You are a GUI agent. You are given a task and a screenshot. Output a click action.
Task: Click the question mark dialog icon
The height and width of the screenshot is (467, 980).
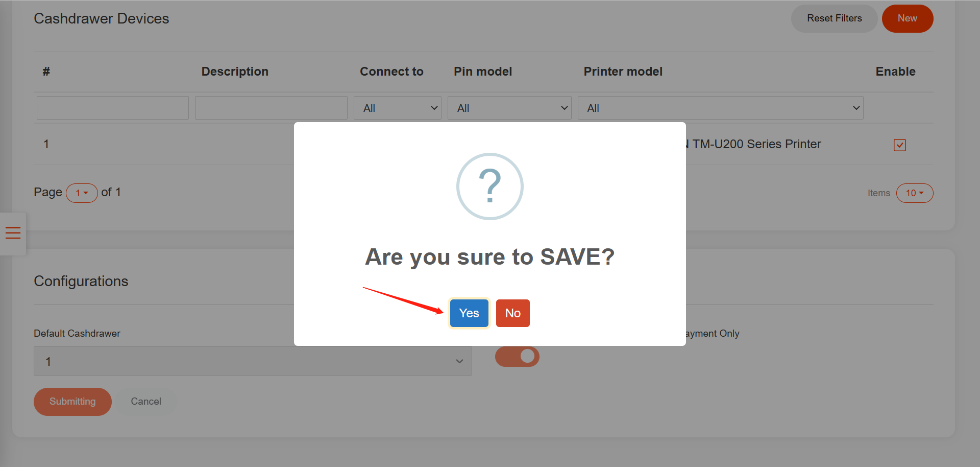pos(489,186)
